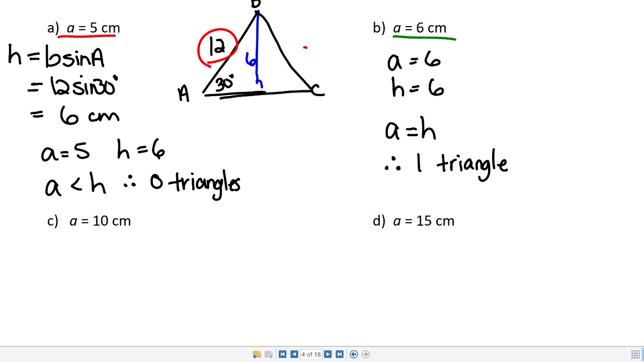The height and width of the screenshot is (362, 644).
Task: Click the grey document arrow icon
Action: pyautogui.click(x=269, y=354)
